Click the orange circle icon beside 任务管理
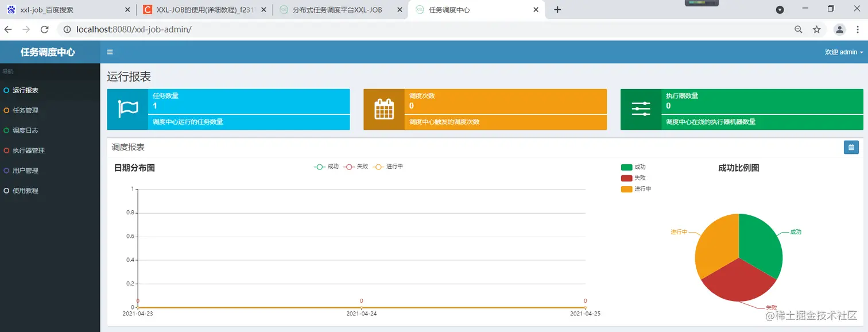The width and height of the screenshot is (868, 332). point(6,110)
